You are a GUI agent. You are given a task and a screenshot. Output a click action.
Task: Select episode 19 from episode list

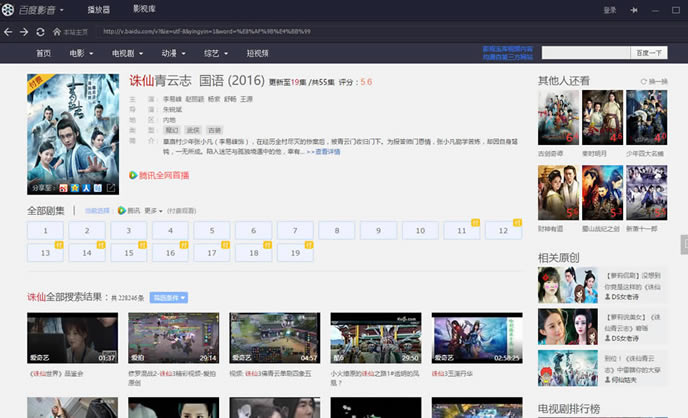pyautogui.click(x=295, y=253)
